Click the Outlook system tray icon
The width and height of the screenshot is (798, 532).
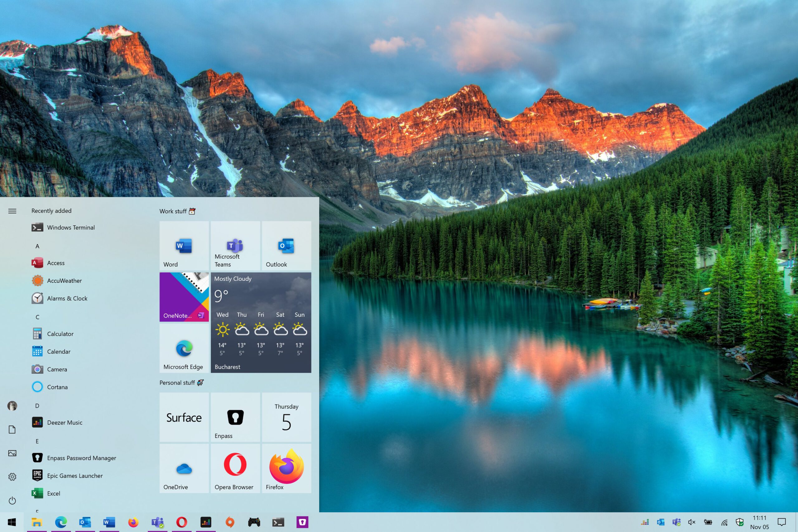[661, 522]
